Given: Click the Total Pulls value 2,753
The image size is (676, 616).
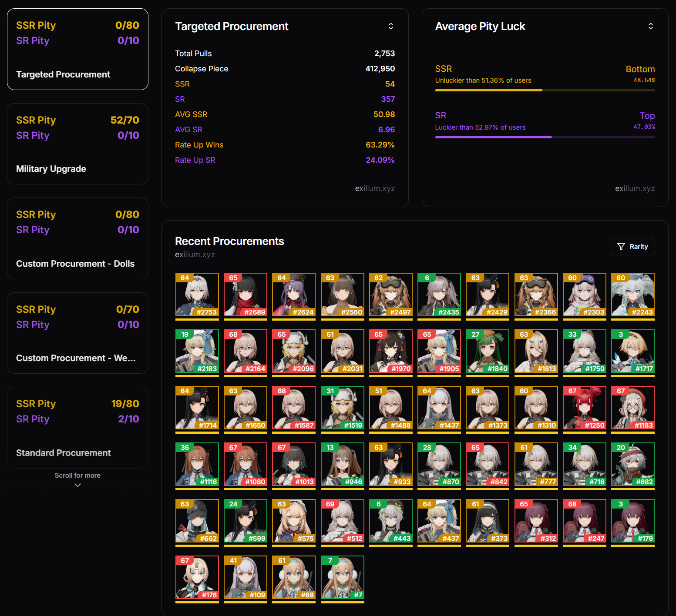Looking at the screenshot, I should (x=384, y=54).
